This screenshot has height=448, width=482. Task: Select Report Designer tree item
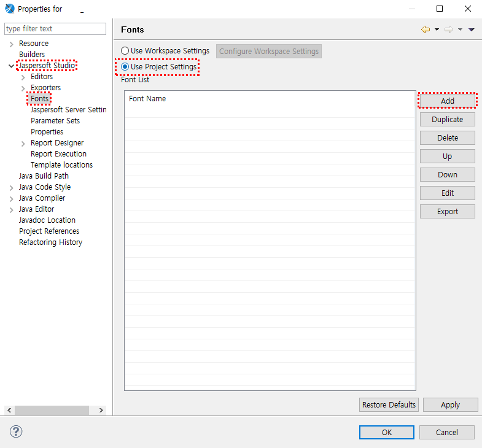pyautogui.click(x=57, y=143)
